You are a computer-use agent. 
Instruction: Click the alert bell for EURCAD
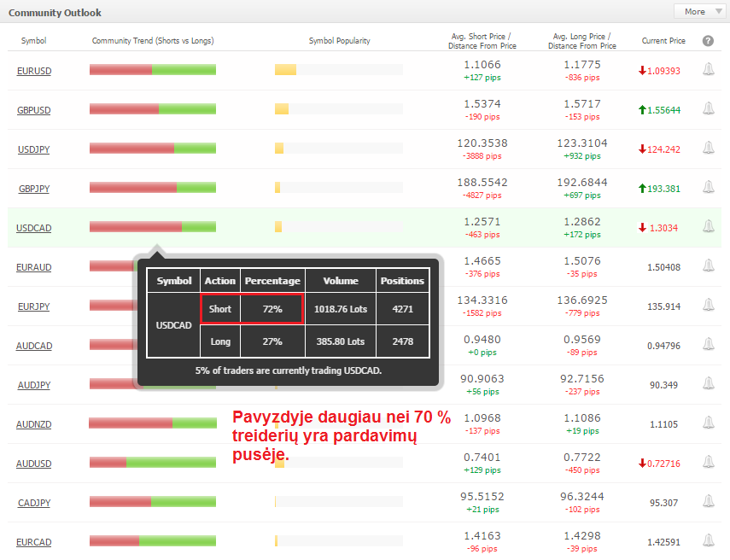pyautogui.click(x=708, y=541)
